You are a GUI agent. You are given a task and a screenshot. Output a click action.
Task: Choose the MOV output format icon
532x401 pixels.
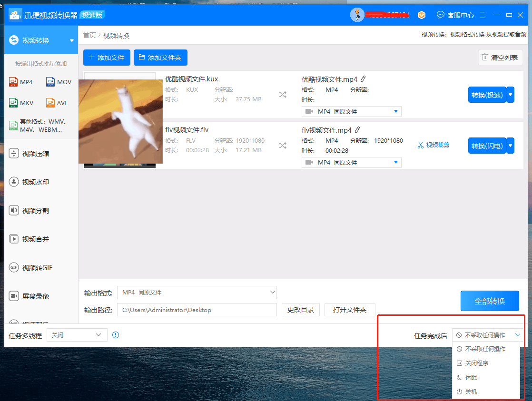coord(50,82)
